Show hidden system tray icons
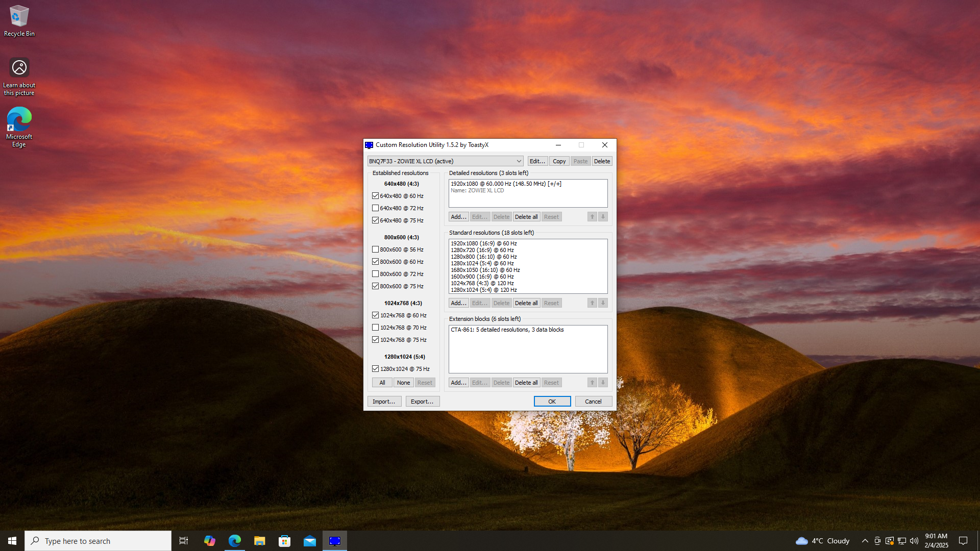The height and width of the screenshot is (551, 980). coord(865,541)
